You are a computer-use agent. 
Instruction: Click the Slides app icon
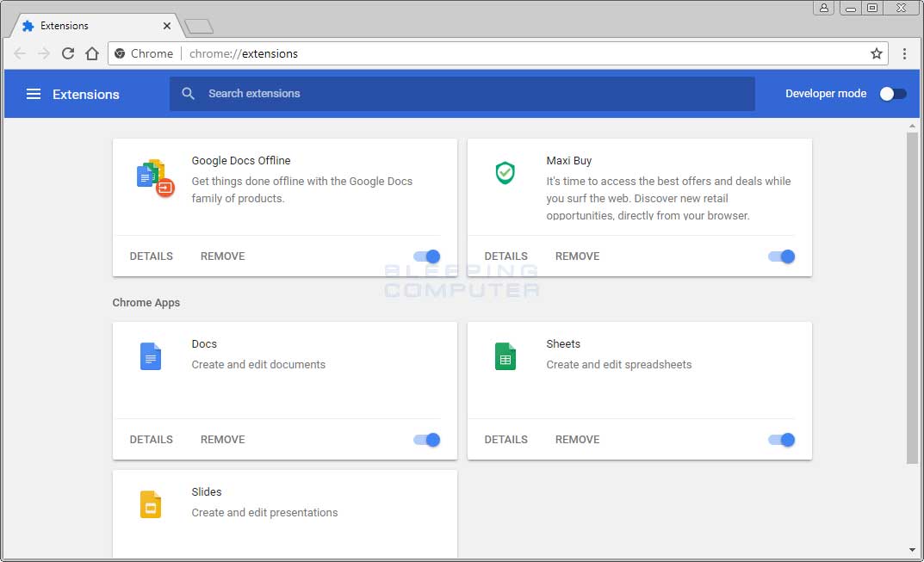pos(151,504)
